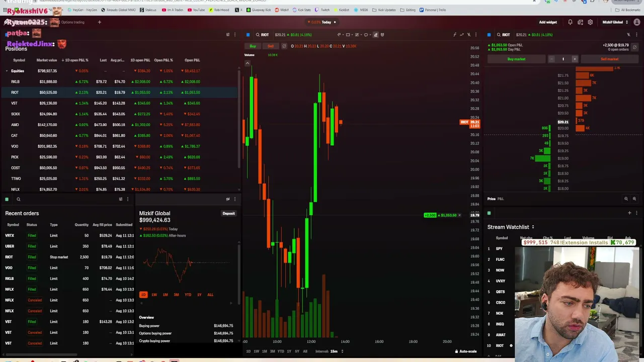This screenshot has width=644, height=362.
Task: Select the chart pencil drawing tool
Action: click(x=375, y=35)
